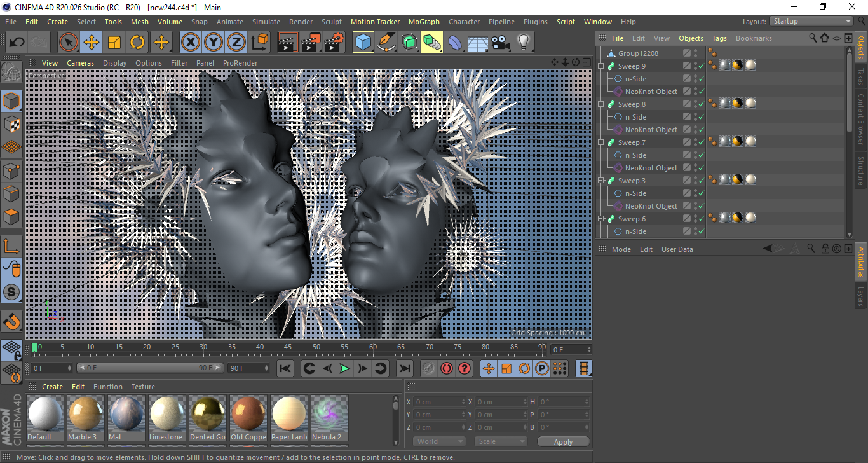This screenshot has height=463, width=868.
Task: Play animation forward
Action: pyautogui.click(x=344, y=368)
